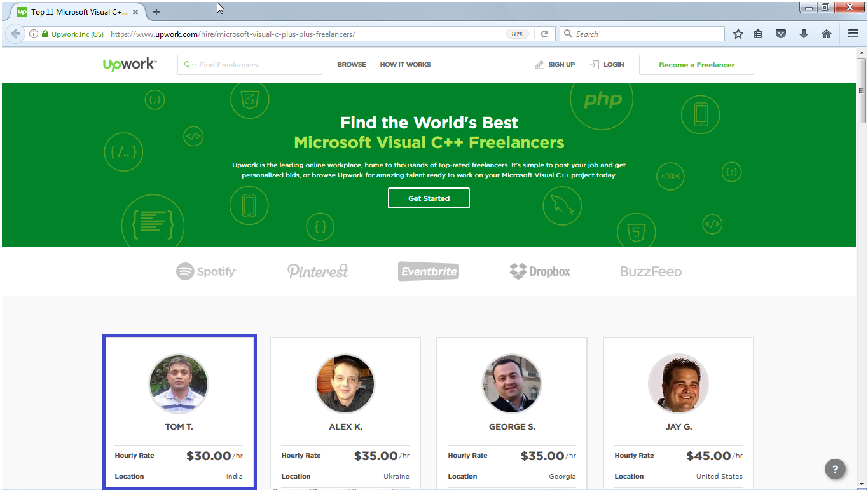Viewport: 868px width, 490px height.
Task: Open the help question mark bubble
Action: (x=836, y=469)
